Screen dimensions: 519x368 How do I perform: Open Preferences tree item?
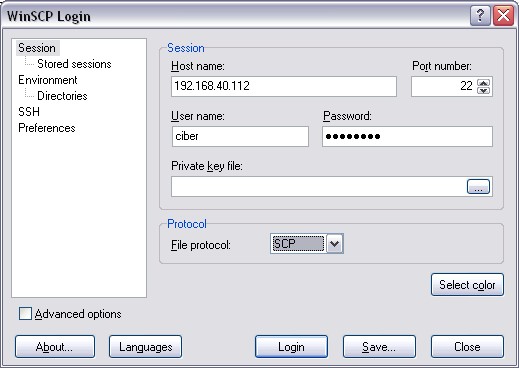tap(47, 128)
